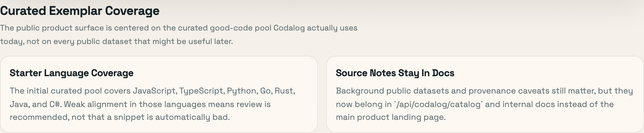Click the paragraph starting 'The public product surface'
Image resolution: width=644 pixels, height=133 pixels.
click(179, 35)
